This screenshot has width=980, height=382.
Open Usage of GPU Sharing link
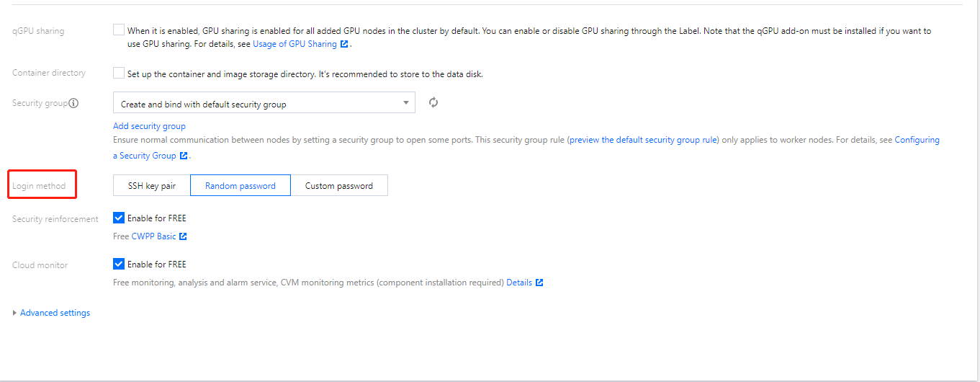(x=295, y=45)
